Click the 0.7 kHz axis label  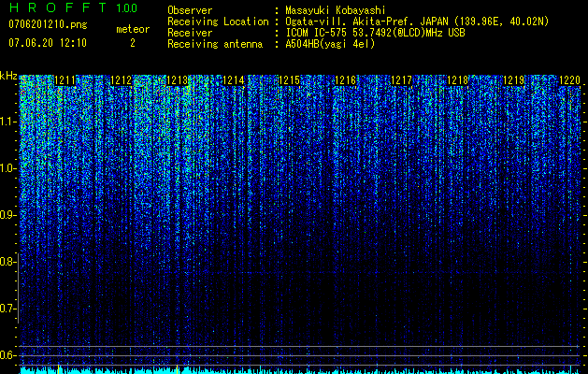tap(7, 309)
